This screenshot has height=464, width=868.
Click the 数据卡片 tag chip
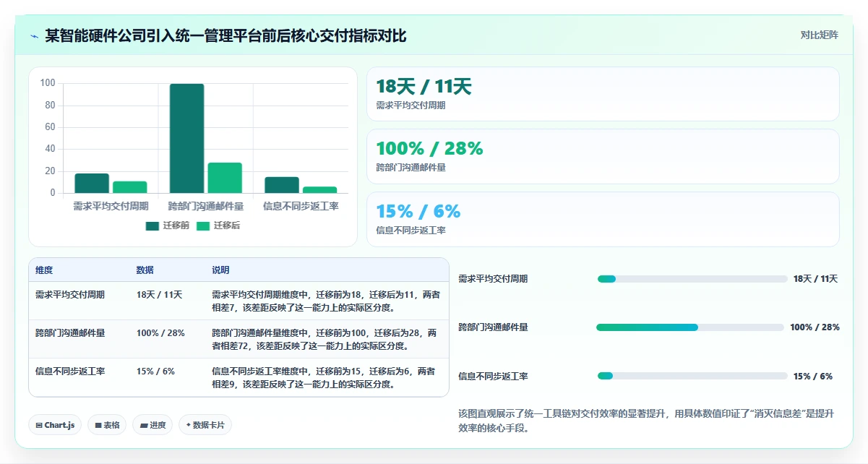pos(205,425)
